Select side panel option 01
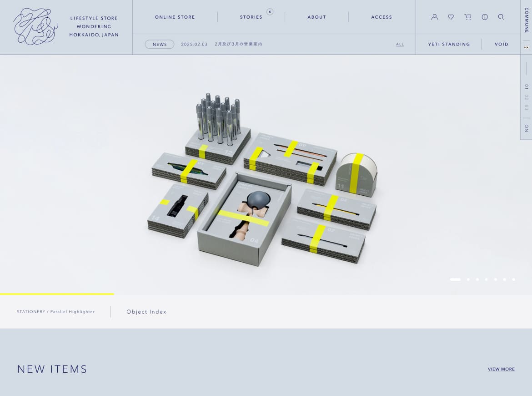This screenshot has height=396, width=532. [x=526, y=87]
